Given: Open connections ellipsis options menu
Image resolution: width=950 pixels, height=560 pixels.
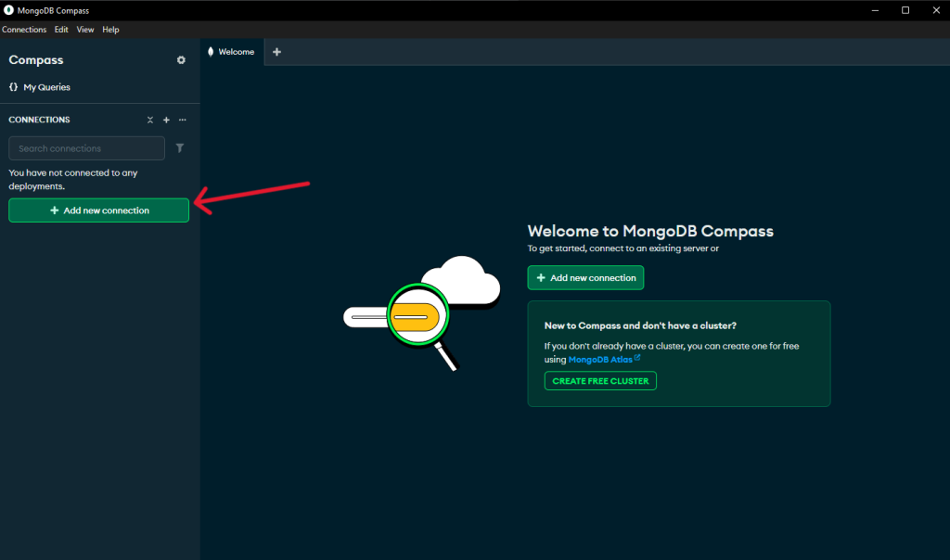Looking at the screenshot, I should (183, 120).
